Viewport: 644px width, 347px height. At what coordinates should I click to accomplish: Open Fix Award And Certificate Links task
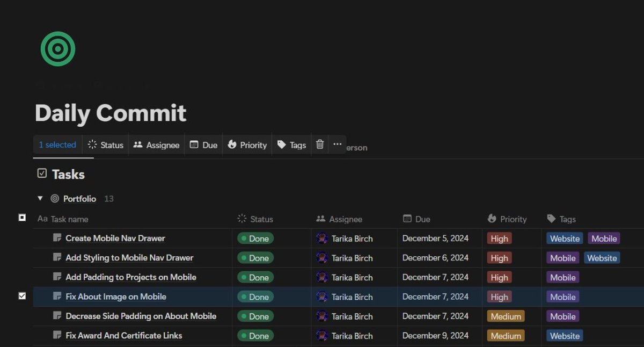click(x=124, y=335)
